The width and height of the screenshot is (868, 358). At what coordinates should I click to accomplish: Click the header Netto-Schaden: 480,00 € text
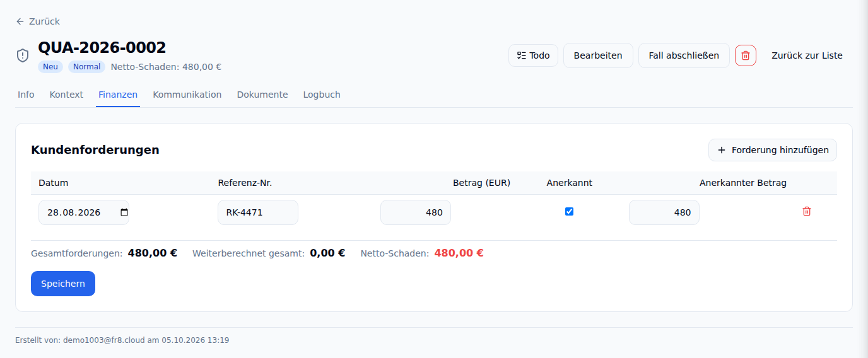coord(166,67)
